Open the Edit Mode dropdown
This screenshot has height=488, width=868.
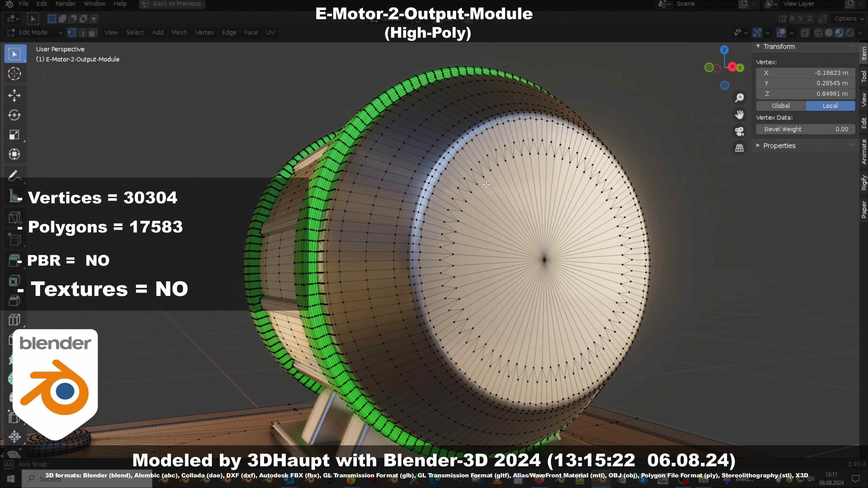pyautogui.click(x=34, y=33)
